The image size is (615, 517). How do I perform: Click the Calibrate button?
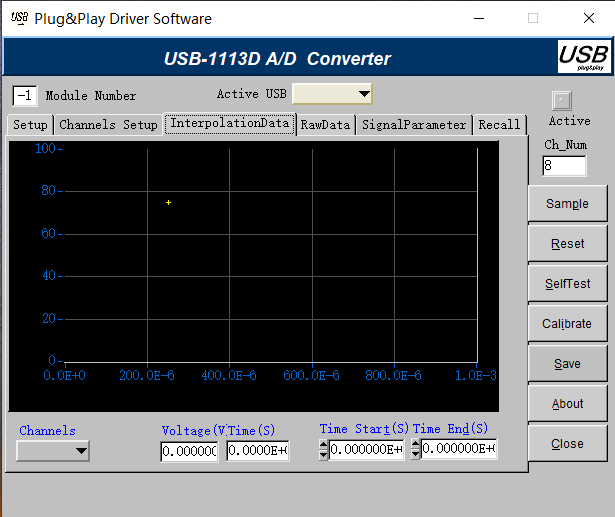tap(568, 324)
